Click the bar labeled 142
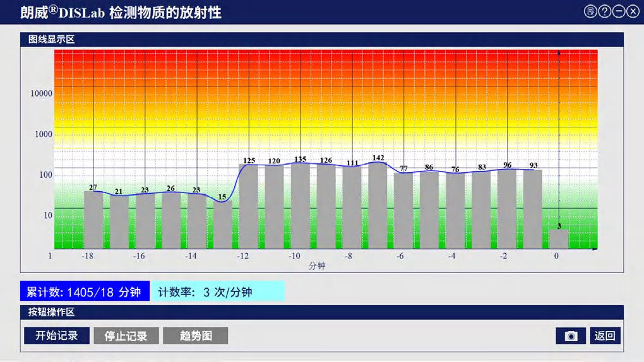Image resolution: width=644 pixels, height=362 pixels. click(x=378, y=205)
